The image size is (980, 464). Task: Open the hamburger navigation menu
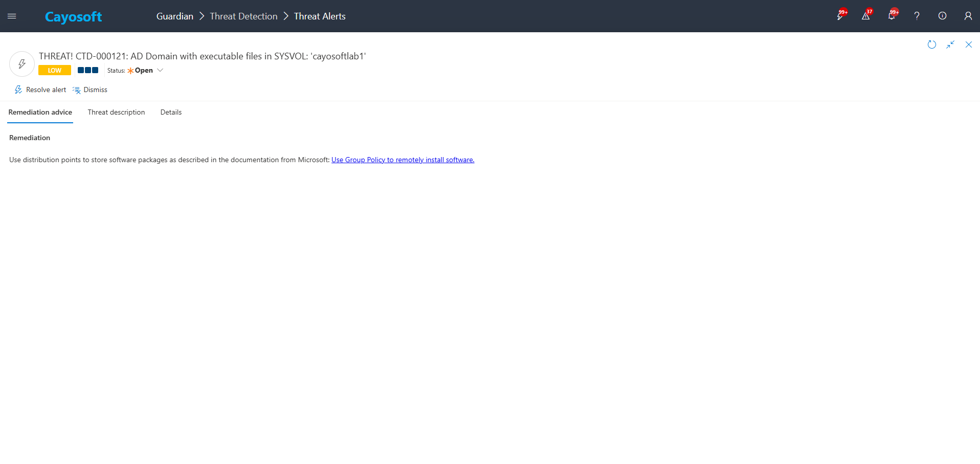12,16
